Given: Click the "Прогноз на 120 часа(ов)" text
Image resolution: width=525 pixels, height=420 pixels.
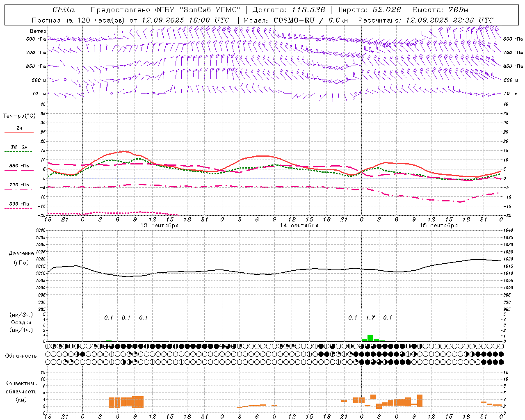Looking at the screenshot, I should (x=79, y=20).
